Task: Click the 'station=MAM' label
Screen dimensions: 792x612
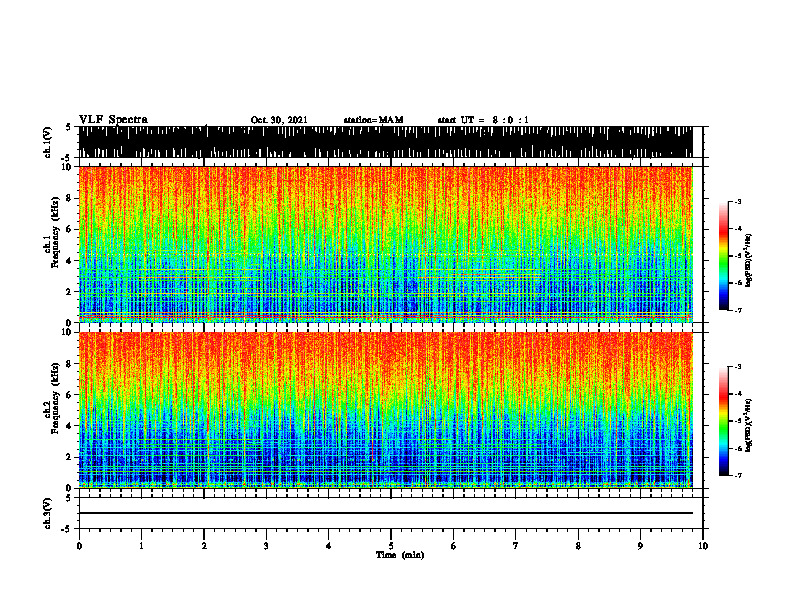Action: coord(373,120)
